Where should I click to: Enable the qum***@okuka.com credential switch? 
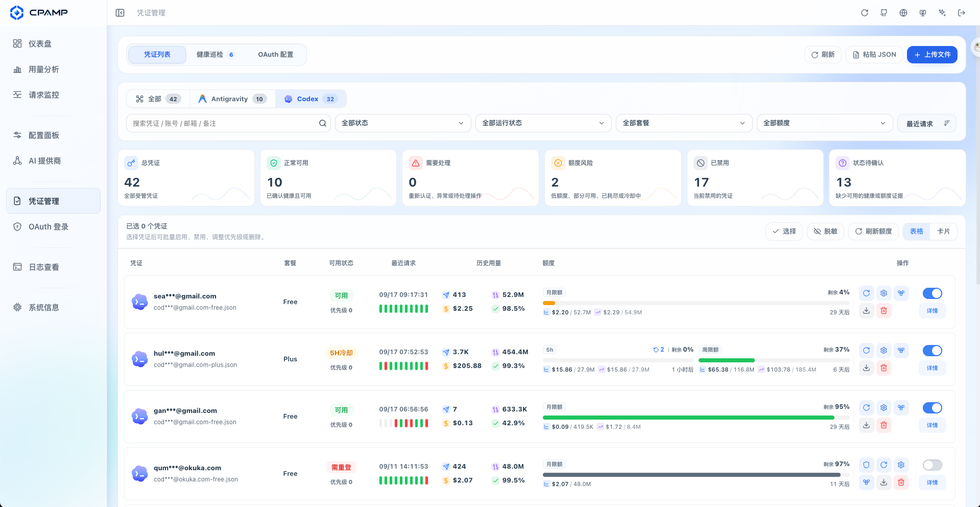point(932,465)
